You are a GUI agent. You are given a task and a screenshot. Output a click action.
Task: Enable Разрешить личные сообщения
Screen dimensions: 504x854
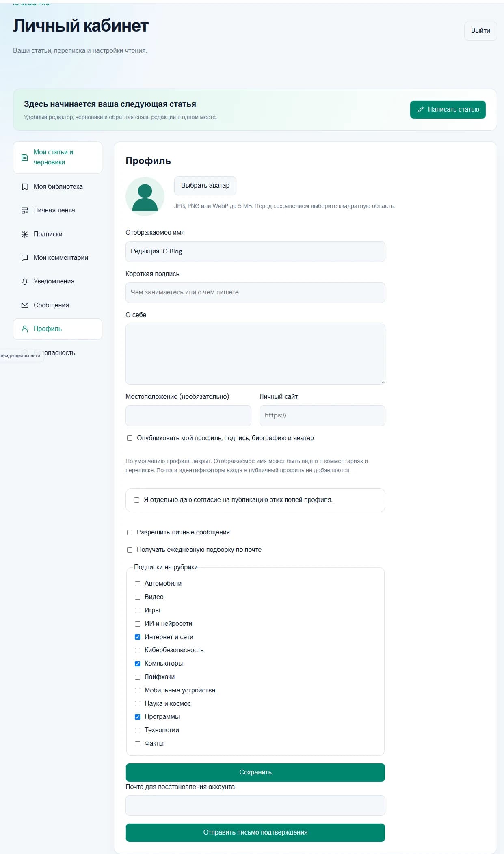[x=130, y=532]
